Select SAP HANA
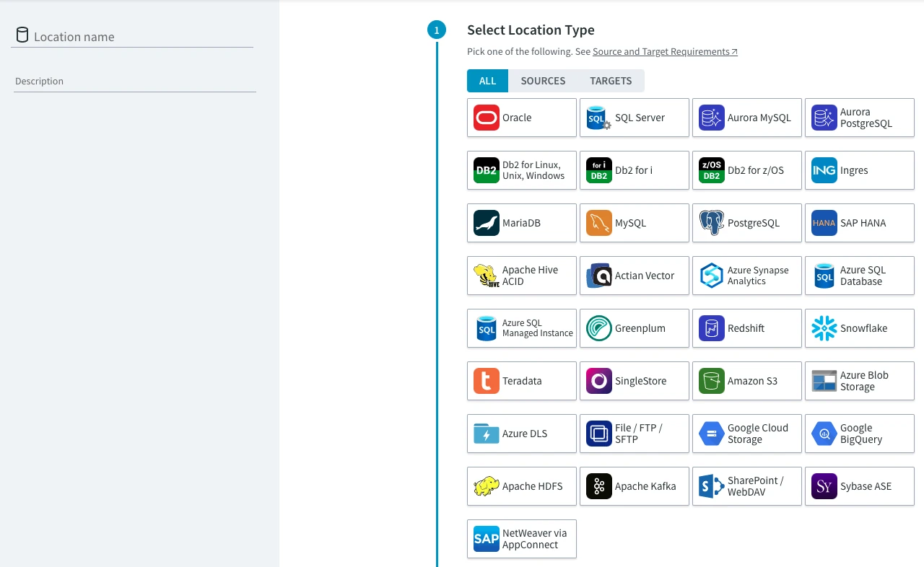 (859, 223)
